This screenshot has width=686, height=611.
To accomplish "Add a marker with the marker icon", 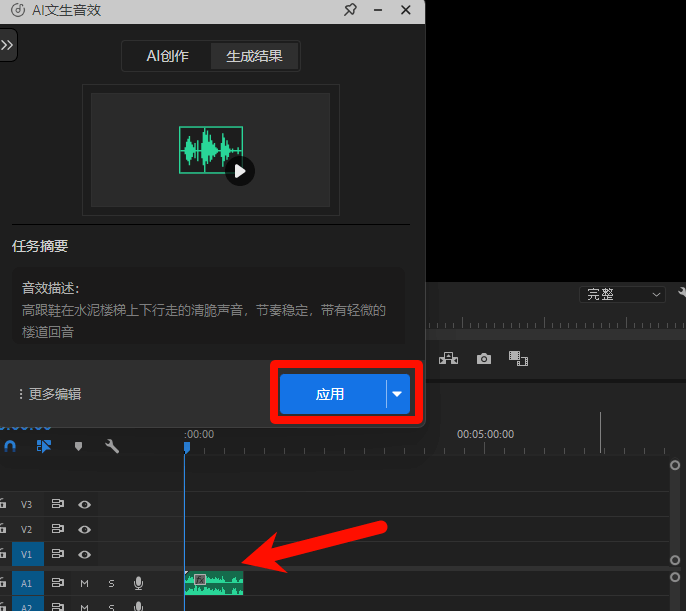I will tap(78, 447).
